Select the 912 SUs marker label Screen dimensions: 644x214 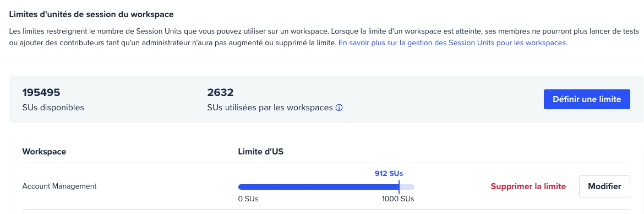389,173
